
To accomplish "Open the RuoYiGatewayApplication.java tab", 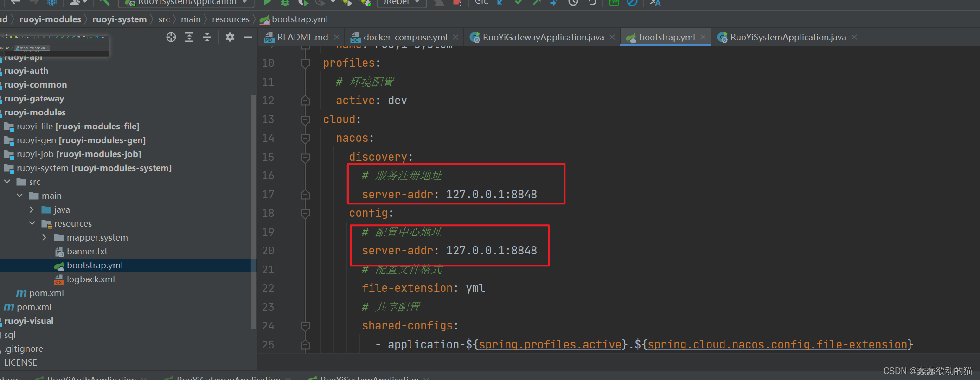I will (x=543, y=37).
